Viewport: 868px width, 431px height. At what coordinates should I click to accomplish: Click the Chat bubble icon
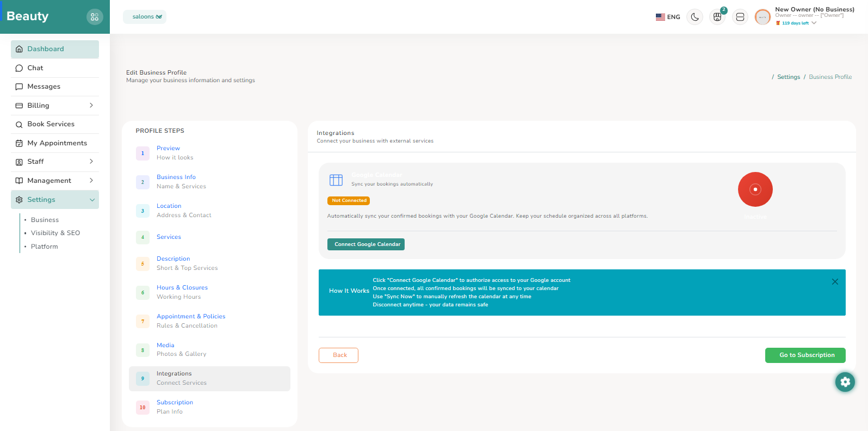pos(19,68)
